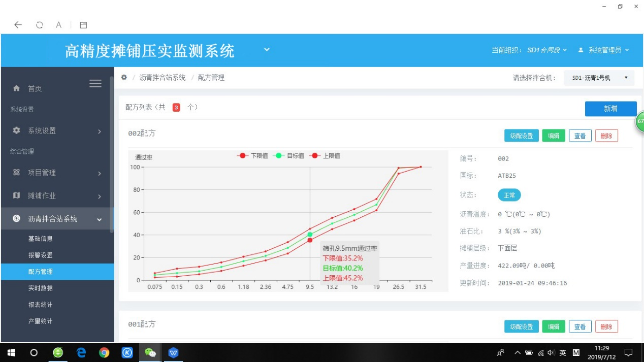Screen dimensions: 644x362
Task: Open the blue K app taskbar icon
Action: 127,352
